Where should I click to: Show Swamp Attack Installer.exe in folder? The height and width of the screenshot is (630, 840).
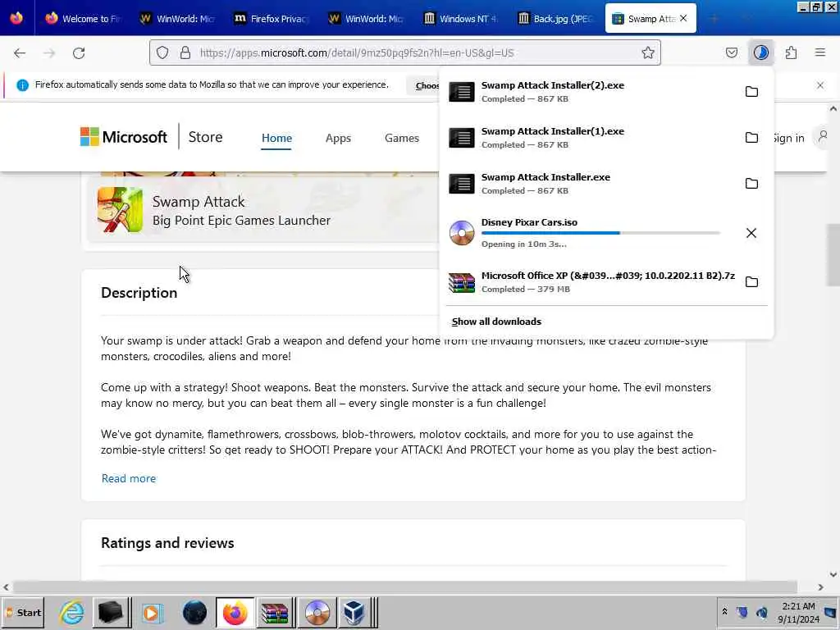click(751, 184)
